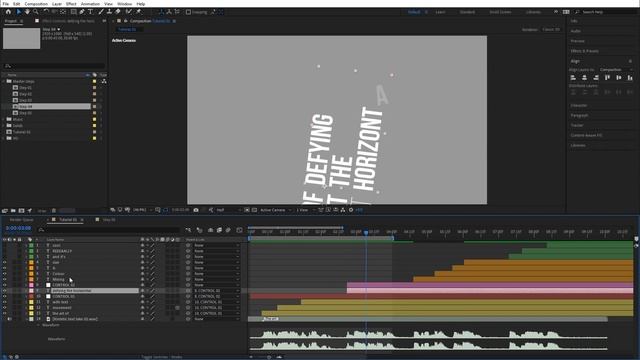Select the Selection arrow tool
The height and width of the screenshot is (360, 640).
click(x=19, y=12)
